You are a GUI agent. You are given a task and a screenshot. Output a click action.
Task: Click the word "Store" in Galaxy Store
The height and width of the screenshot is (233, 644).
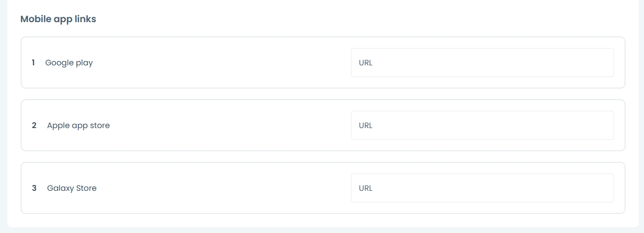[x=85, y=188]
